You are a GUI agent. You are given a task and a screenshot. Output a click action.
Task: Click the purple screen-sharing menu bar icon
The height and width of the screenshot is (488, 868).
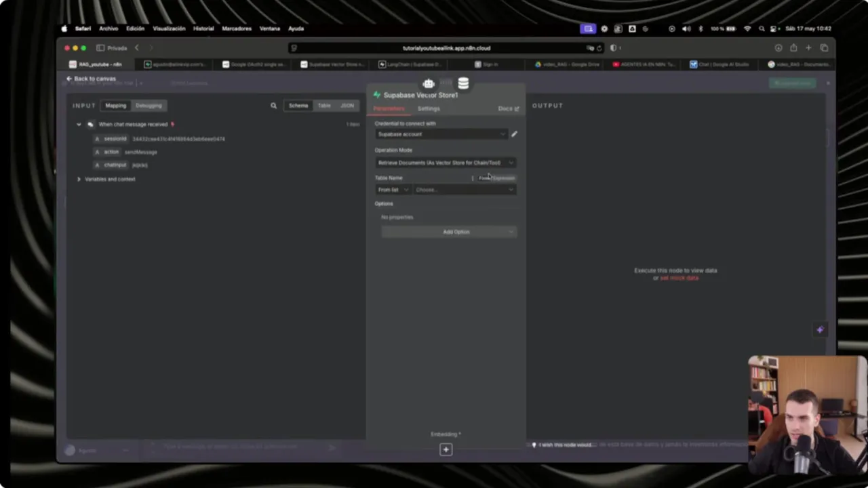pos(588,28)
